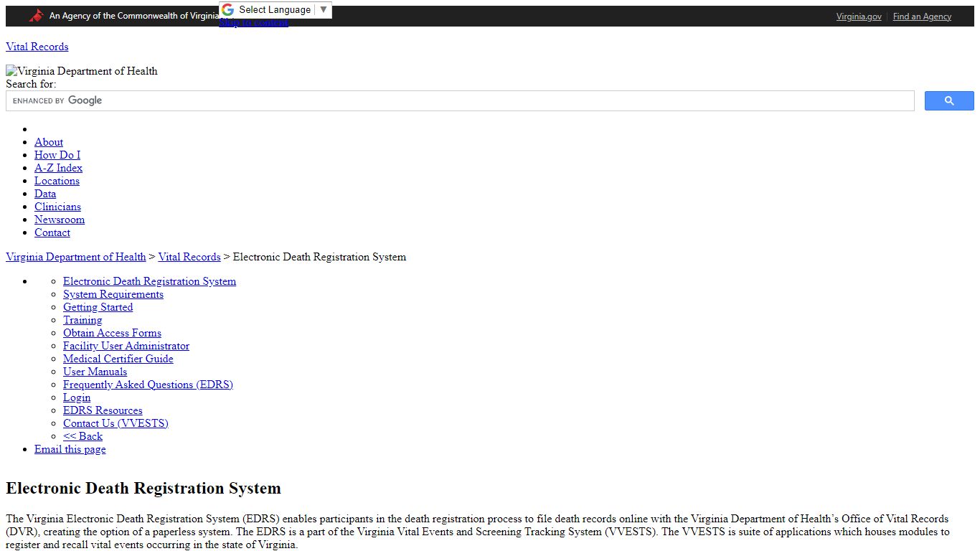
Task: Click the Google G translate icon
Action: click(x=227, y=10)
